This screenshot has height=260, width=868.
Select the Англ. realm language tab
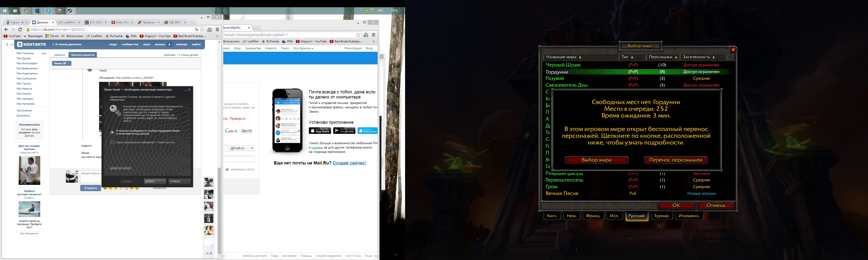(x=552, y=216)
